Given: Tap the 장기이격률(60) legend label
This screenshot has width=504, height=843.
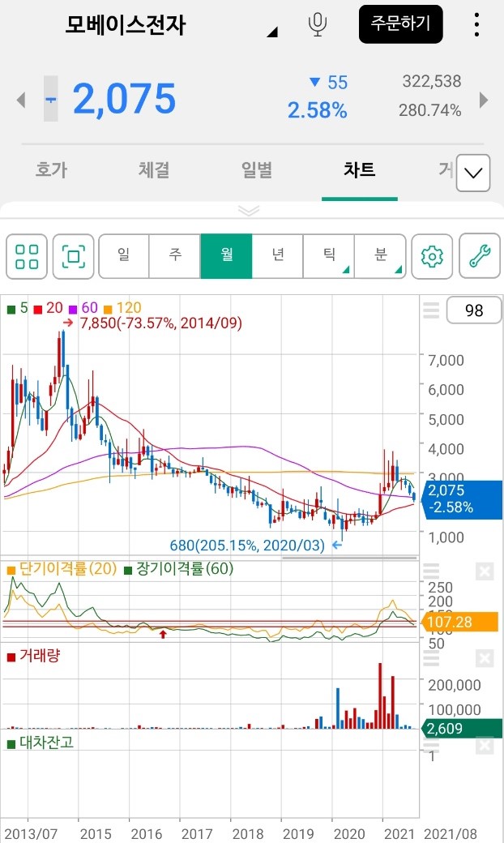Looking at the screenshot, I should [179, 569].
